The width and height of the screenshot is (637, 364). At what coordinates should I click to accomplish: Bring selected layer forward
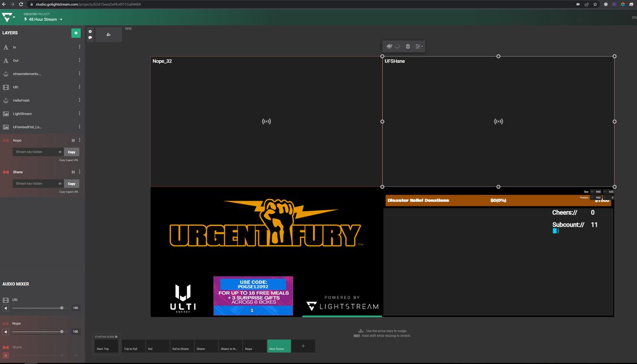389,47
